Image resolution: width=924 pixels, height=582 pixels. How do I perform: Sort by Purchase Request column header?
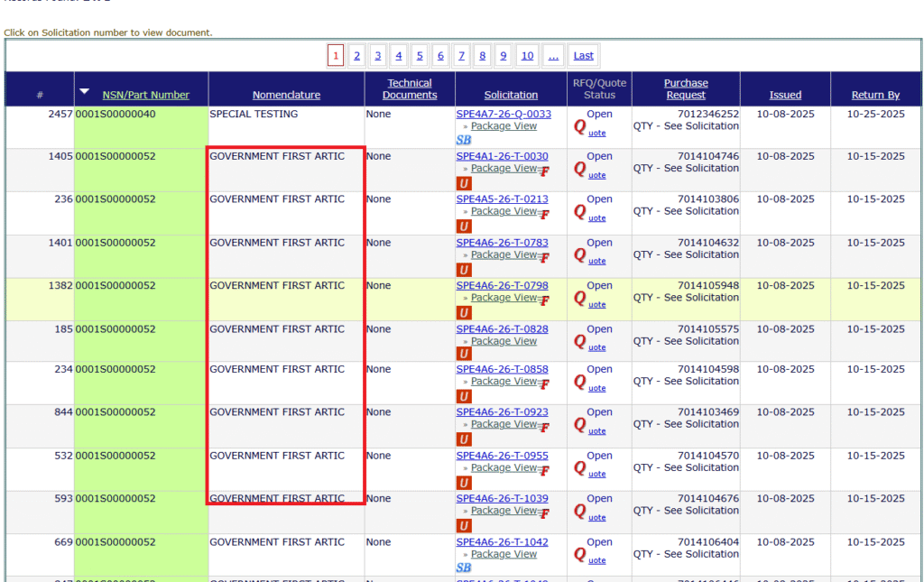tap(686, 88)
